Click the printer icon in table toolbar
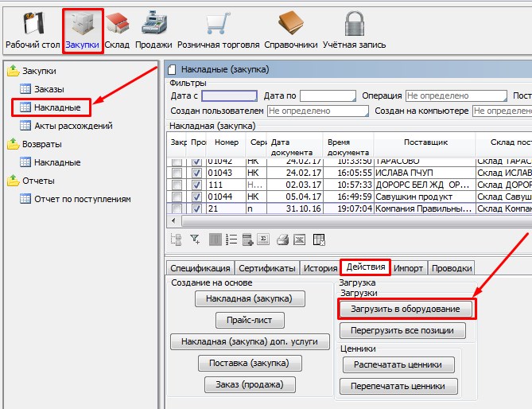Viewport: 532px width, 409px height. [282, 239]
